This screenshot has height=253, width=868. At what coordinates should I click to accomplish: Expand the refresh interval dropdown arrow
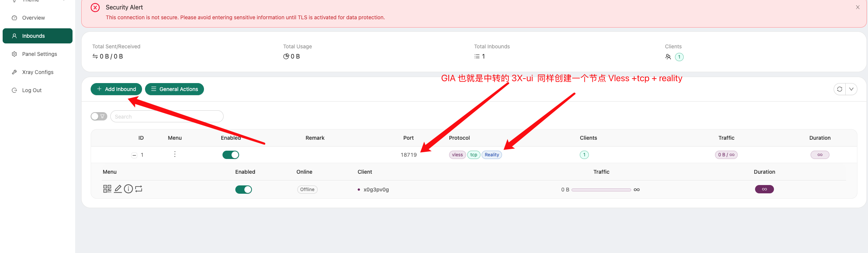click(851, 89)
